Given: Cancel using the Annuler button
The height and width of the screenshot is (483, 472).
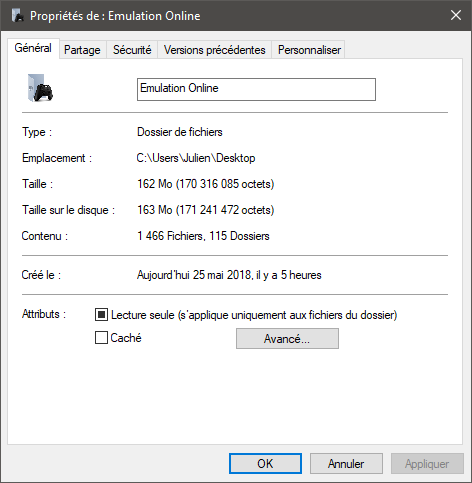Looking at the screenshot, I should tap(346, 463).
